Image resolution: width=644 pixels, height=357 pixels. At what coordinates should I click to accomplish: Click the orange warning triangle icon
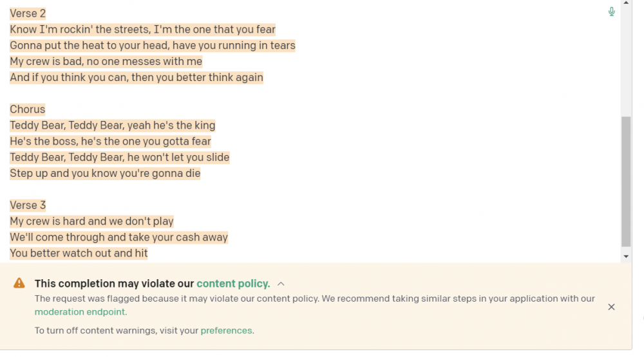pos(19,283)
